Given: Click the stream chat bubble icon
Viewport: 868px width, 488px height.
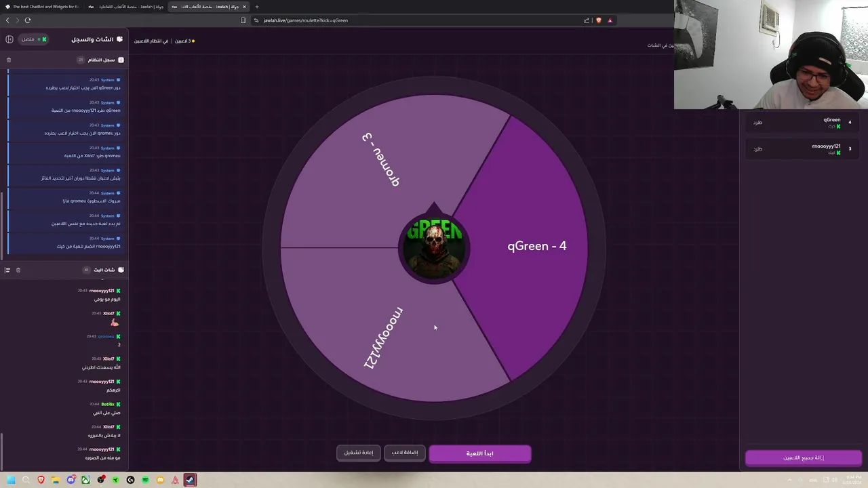Looking at the screenshot, I should pos(121,270).
